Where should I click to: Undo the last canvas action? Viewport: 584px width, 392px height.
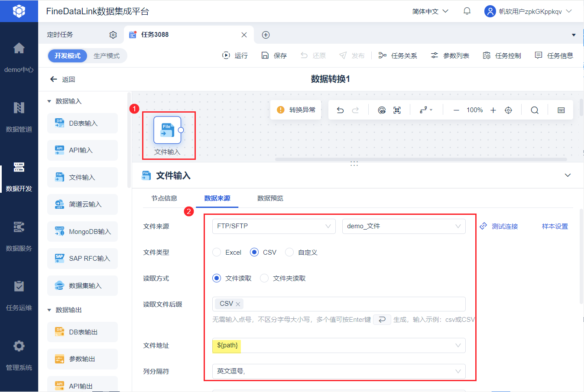(340, 110)
